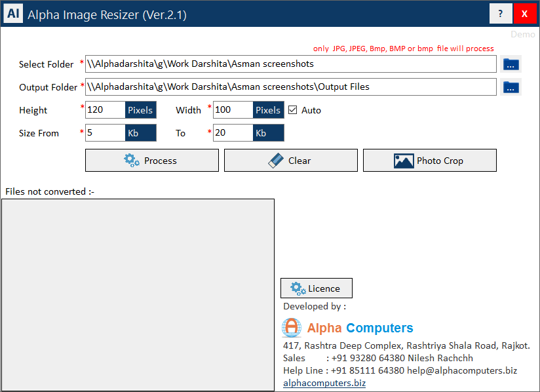Click in the Select Folder path field

(x=291, y=64)
